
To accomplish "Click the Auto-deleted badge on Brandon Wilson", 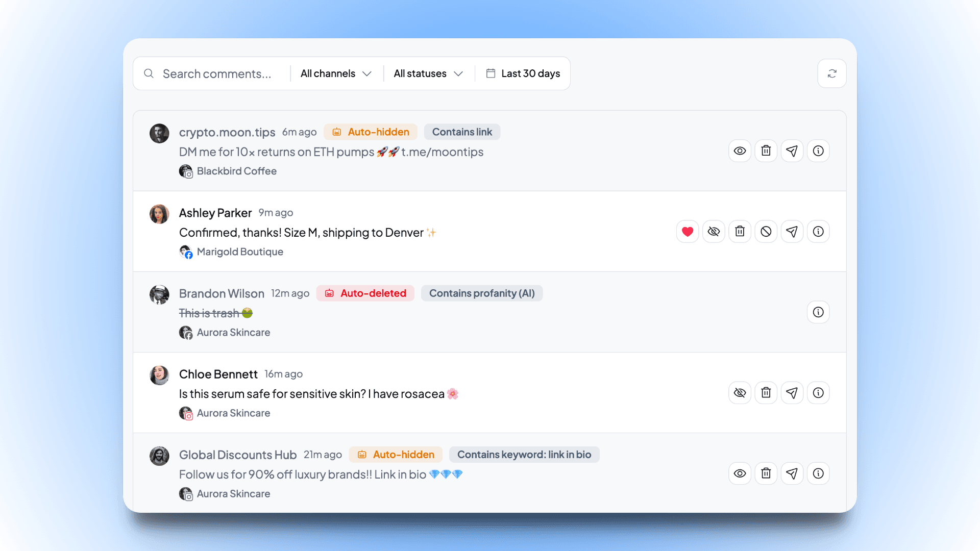I will click(x=365, y=293).
